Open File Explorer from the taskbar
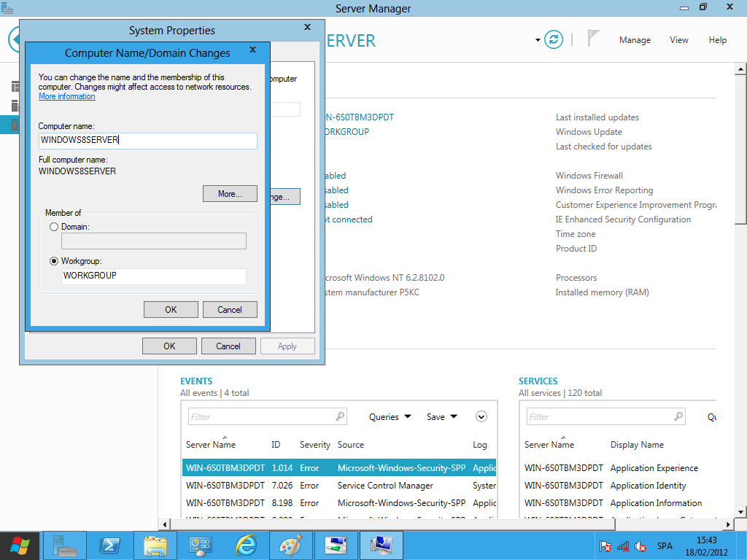The width and height of the screenshot is (747, 560). [x=155, y=545]
